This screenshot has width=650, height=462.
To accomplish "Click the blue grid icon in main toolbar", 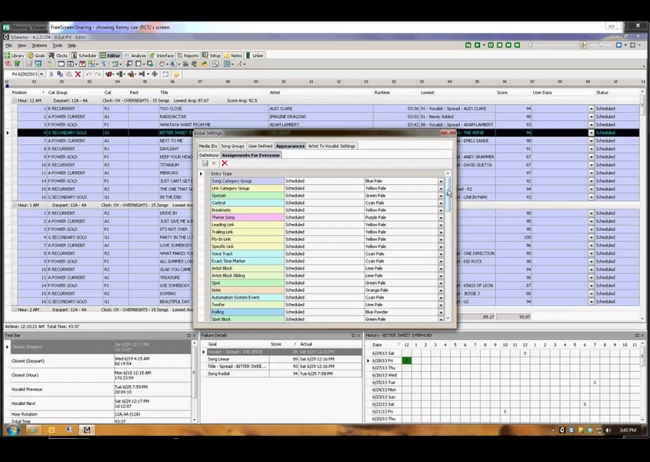I will click(x=227, y=64).
